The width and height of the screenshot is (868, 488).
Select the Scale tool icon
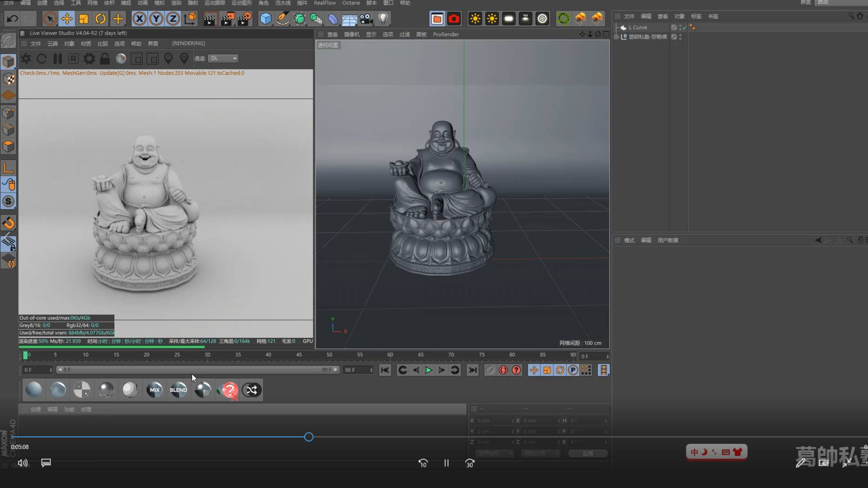pyautogui.click(x=84, y=19)
